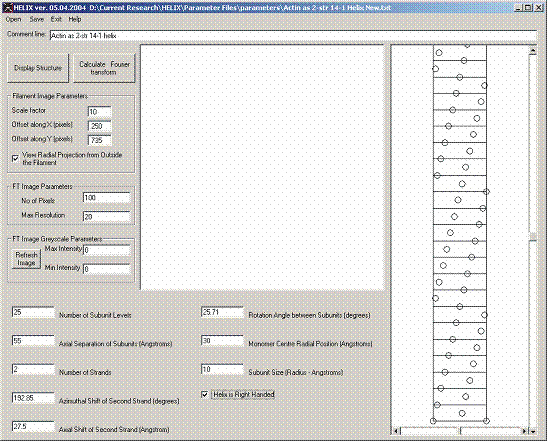Click the Comment line text field
Image resolution: width=548 pixels, height=442 pixels.
(293, 36)
